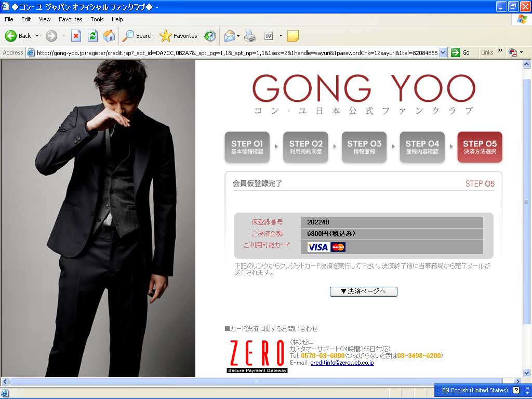
Task: Open the Favorites pane
Action: coord(179,36)
